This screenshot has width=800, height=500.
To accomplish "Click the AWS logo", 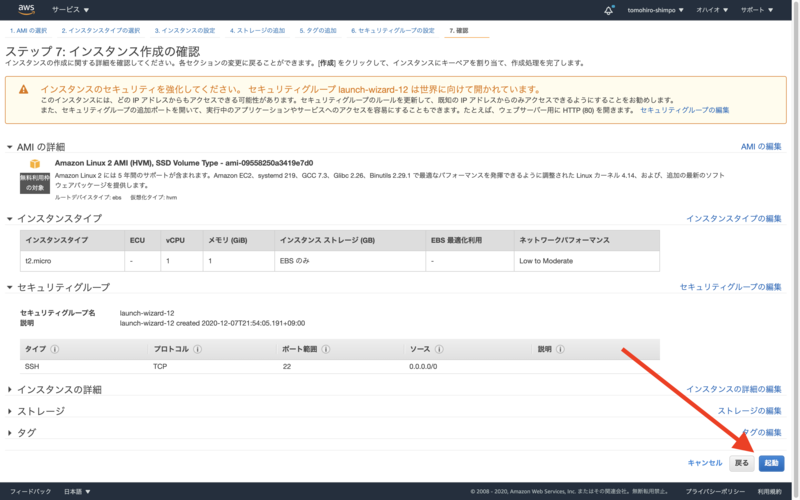I will 26,9.
